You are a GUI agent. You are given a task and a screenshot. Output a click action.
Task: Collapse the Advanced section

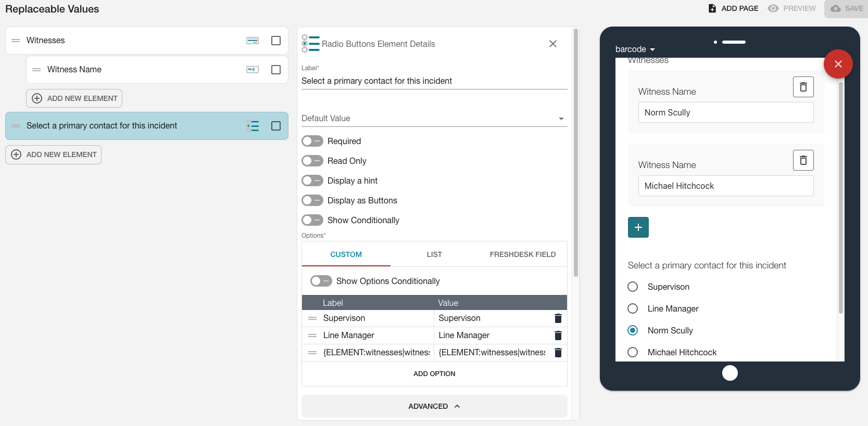pos(434,406)
